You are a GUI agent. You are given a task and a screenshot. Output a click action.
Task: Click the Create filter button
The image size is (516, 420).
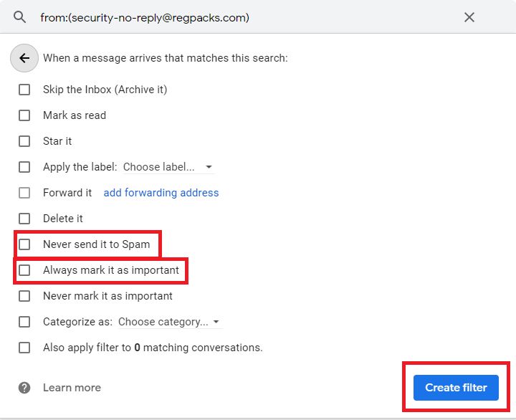(x=456, y=388)
